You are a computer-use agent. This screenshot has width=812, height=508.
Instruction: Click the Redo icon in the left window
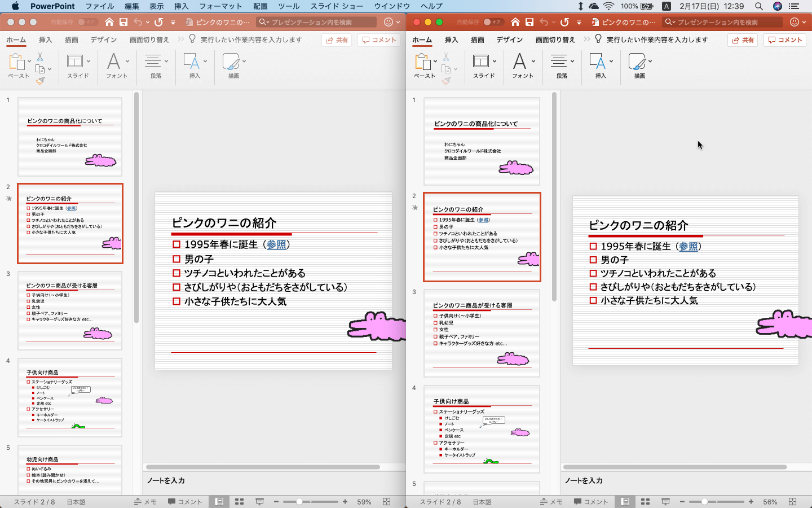[159, 22]
